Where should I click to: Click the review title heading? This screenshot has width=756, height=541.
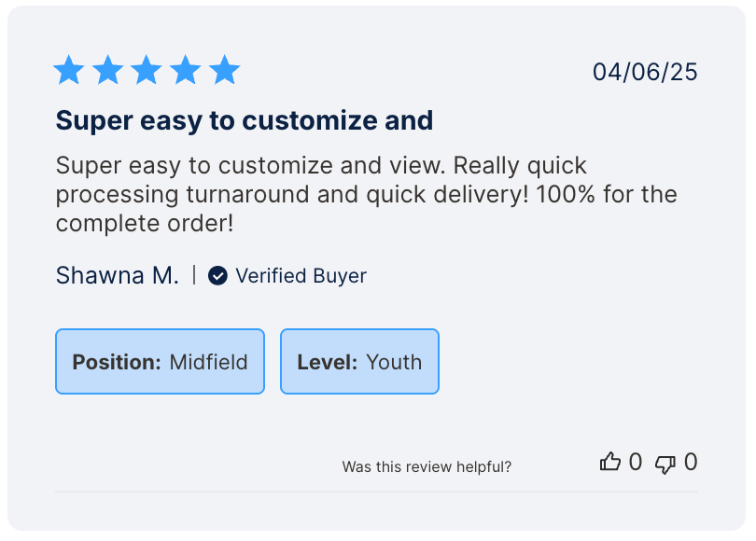245,120
